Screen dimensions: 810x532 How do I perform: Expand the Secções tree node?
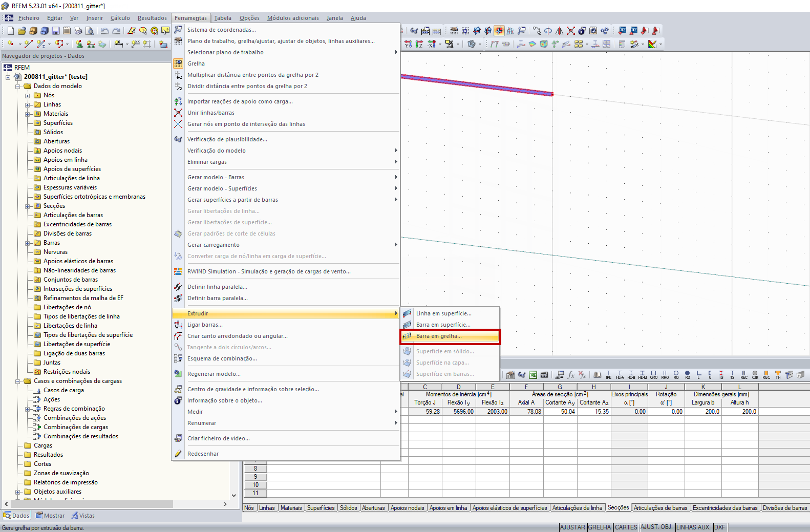(x=28, y=206)
